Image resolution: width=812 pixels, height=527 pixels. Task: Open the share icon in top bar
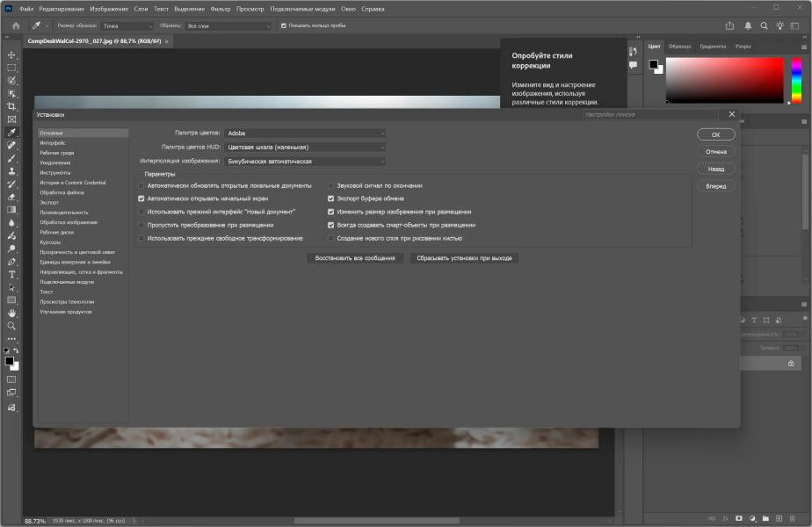[731, 25]
